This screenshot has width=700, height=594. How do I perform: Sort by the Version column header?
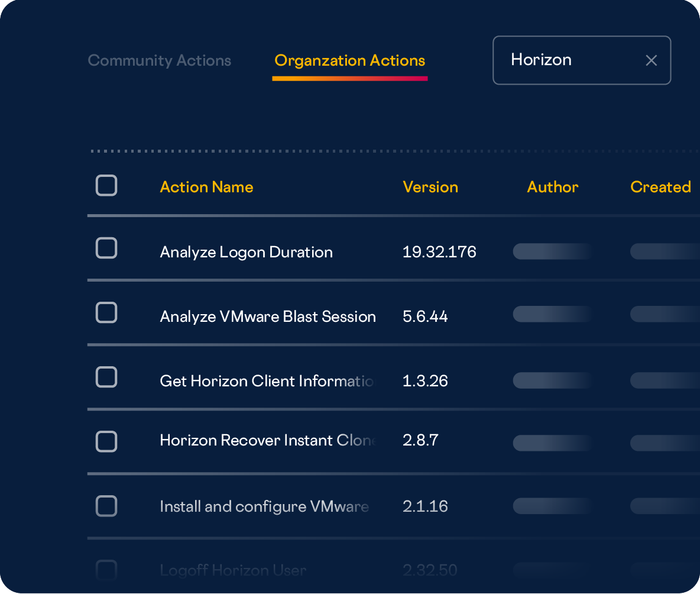click(x=430, y=187)
